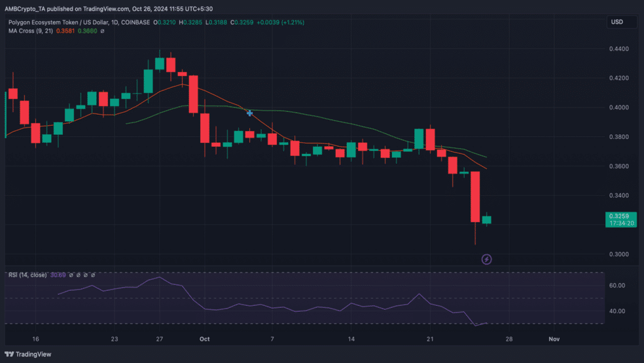Viewport: 644px width, 363px height.
Task: Click the 27 date label on the time axis
Action: click(159, 339)
